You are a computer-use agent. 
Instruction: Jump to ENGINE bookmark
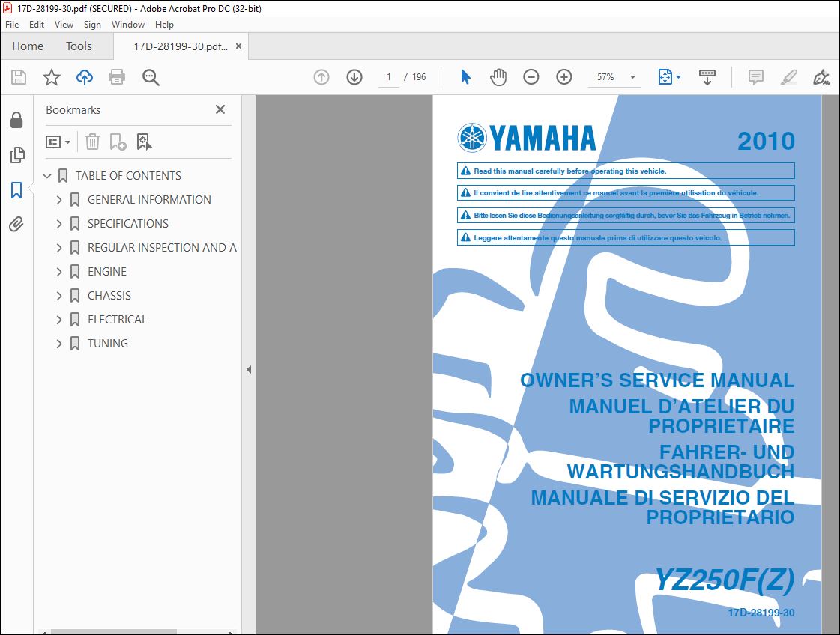[x=107, y=272]
